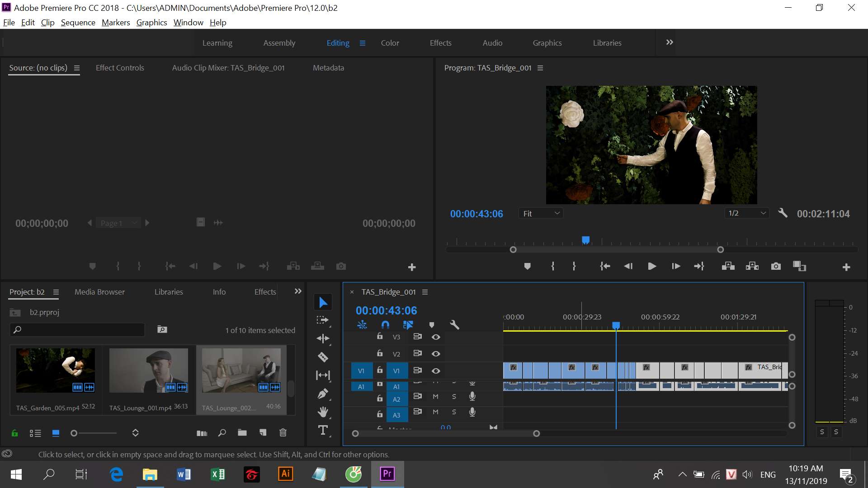Select the Track Select Forward tool
The width and height of the screenshot is (868, 488).
point(323,320)
